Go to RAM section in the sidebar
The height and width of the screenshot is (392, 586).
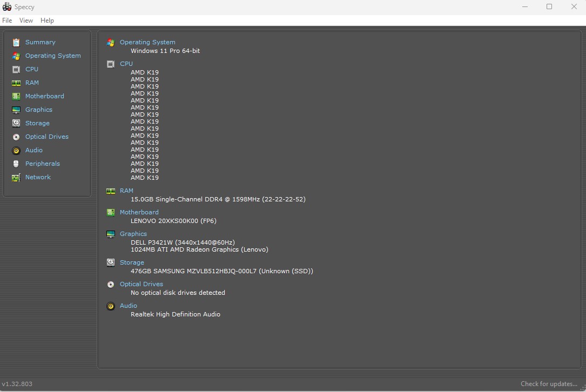click(x=32, y=83)
